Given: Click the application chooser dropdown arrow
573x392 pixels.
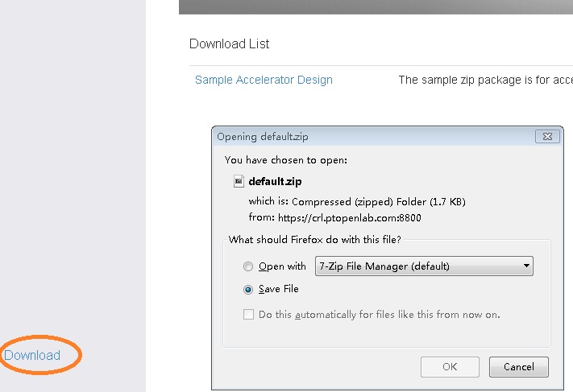Looking at the screenshot, I should coord(526,266).
